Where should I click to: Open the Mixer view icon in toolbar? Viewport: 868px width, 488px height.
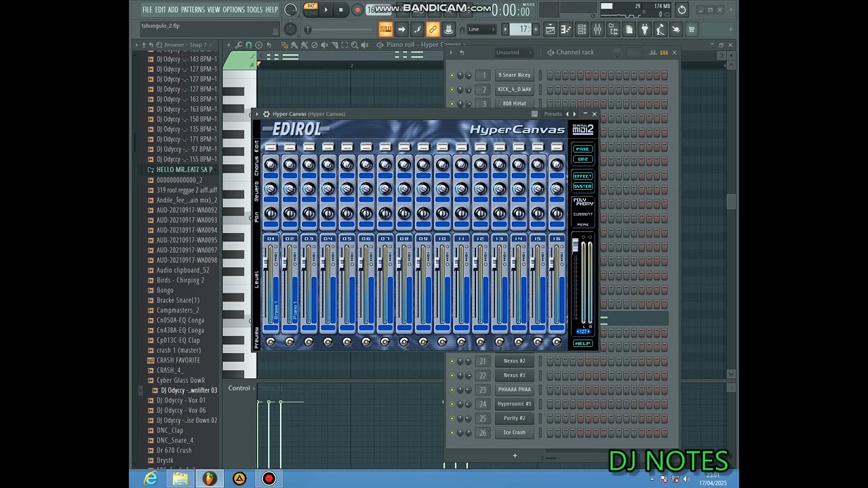point(597,29)
